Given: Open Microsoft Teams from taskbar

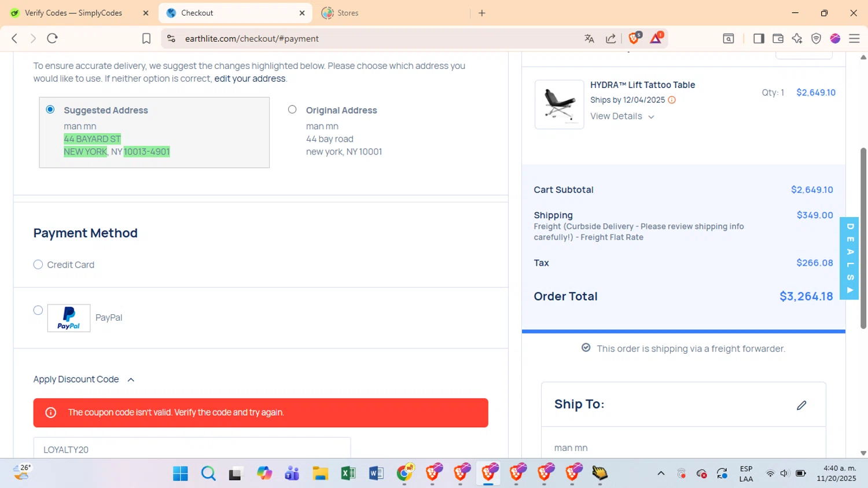Looking at the screenshot, I should 292,474.
